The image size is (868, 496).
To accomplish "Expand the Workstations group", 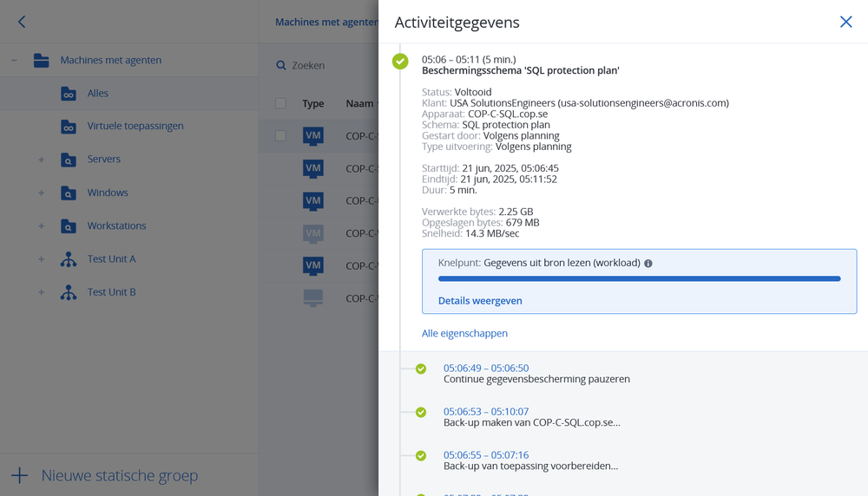I will (x=41, y=226).
